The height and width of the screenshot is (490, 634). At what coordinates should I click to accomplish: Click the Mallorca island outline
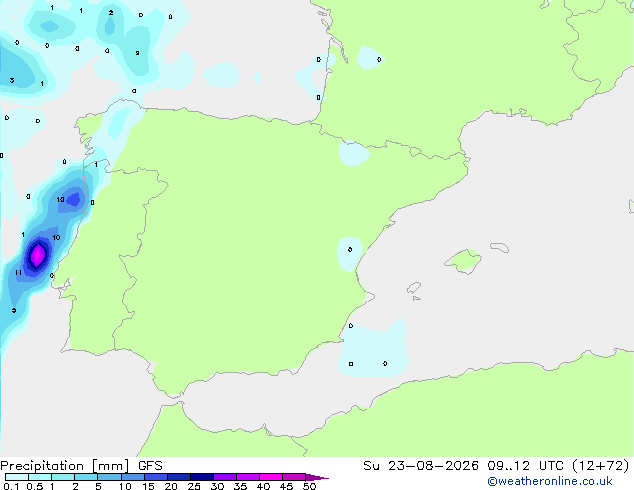(x=463, y=261)
